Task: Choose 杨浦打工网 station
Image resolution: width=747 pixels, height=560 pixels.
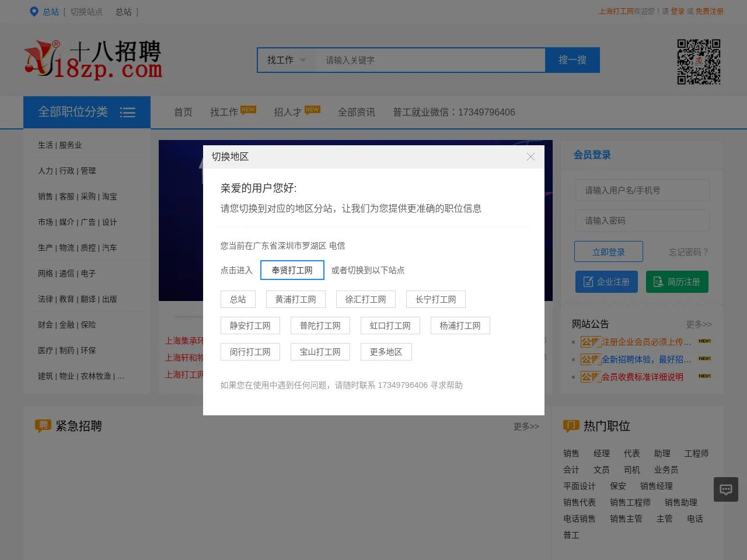Action: (x=460, y=325)
